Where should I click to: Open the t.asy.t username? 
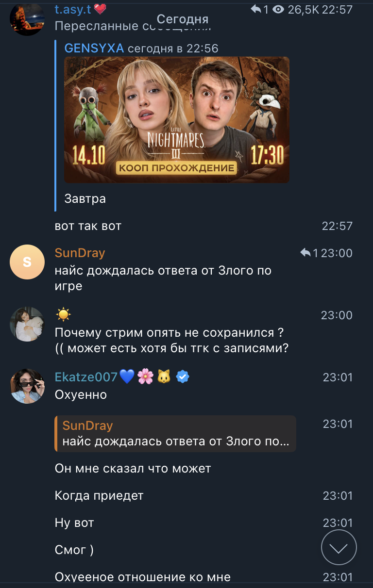73,9
